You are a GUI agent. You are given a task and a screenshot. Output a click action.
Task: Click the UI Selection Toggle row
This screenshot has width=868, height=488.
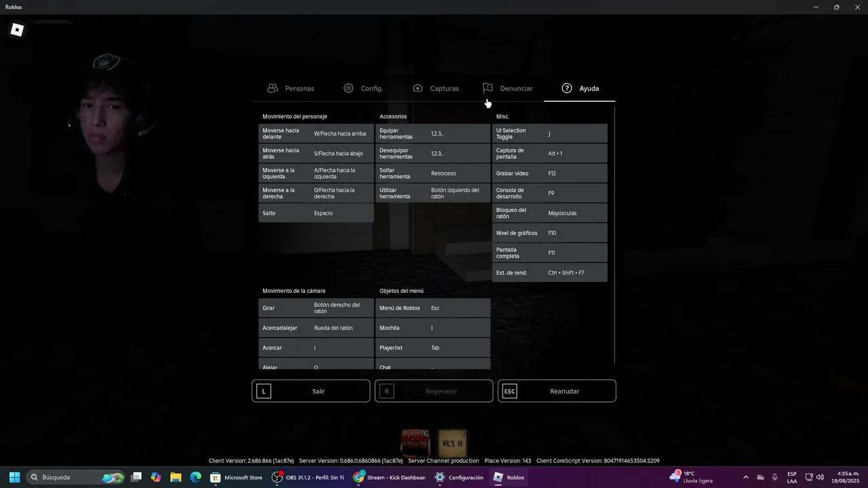click(550, 134)
